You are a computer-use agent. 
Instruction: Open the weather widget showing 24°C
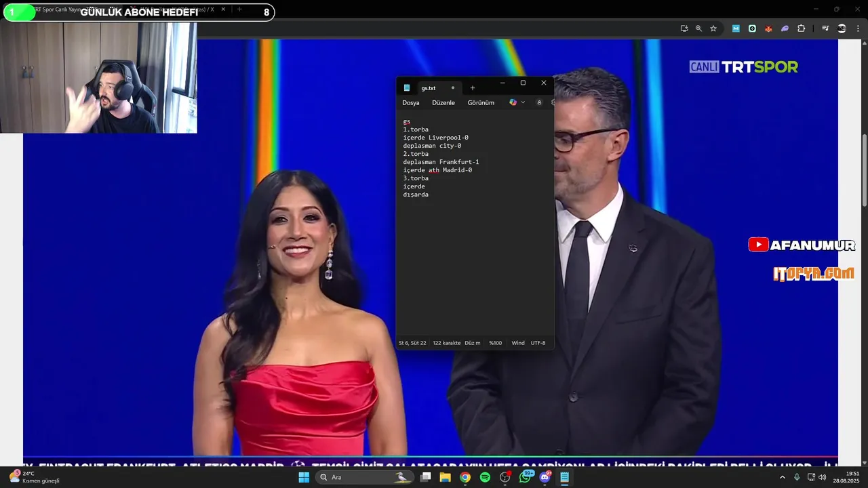click(x=35, y=477)
